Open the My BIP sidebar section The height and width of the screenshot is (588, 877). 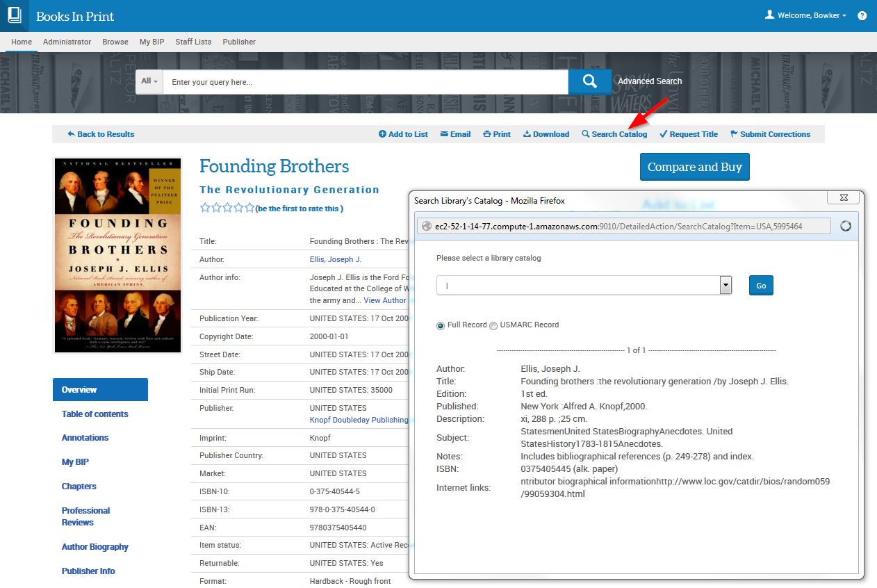coord(75,462)
